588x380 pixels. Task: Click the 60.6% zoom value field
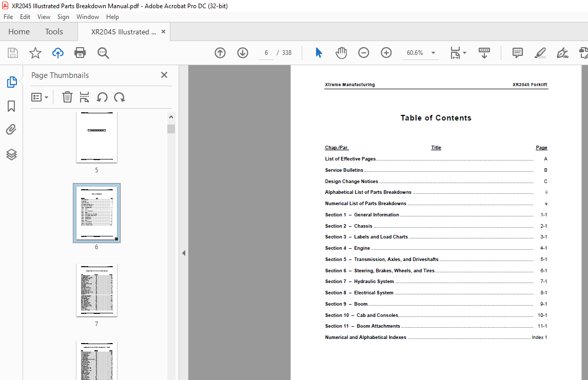pyautogui.click(x=415, y=53)
